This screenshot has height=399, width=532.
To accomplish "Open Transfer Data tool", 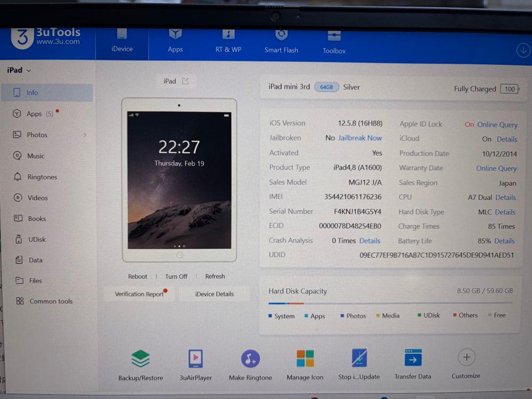I will click(413, 364).
